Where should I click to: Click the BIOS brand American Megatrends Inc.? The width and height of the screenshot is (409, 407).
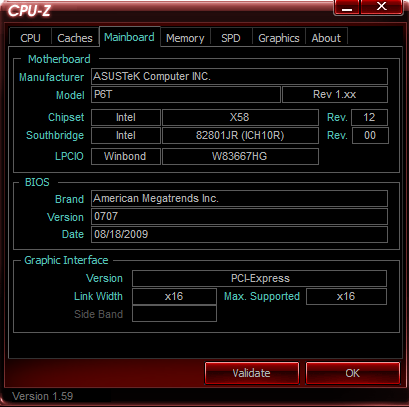[x=239, y=199]
